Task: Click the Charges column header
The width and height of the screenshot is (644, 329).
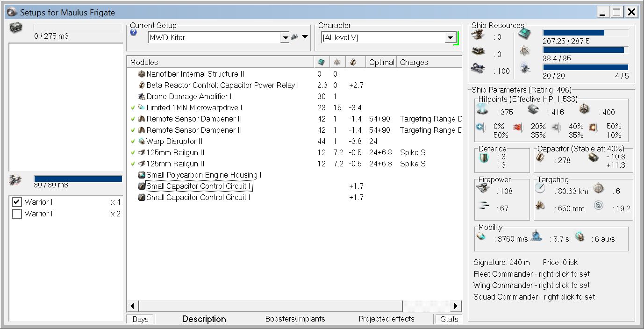Action: pos(429,62)
